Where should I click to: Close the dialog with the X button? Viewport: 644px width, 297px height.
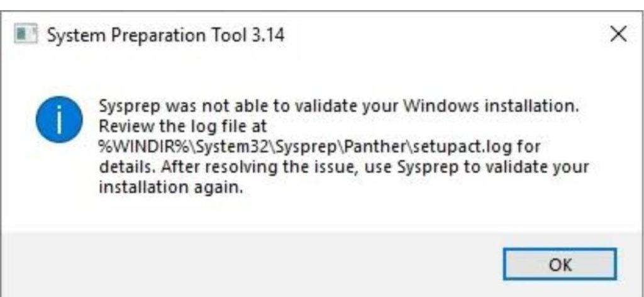619,34
